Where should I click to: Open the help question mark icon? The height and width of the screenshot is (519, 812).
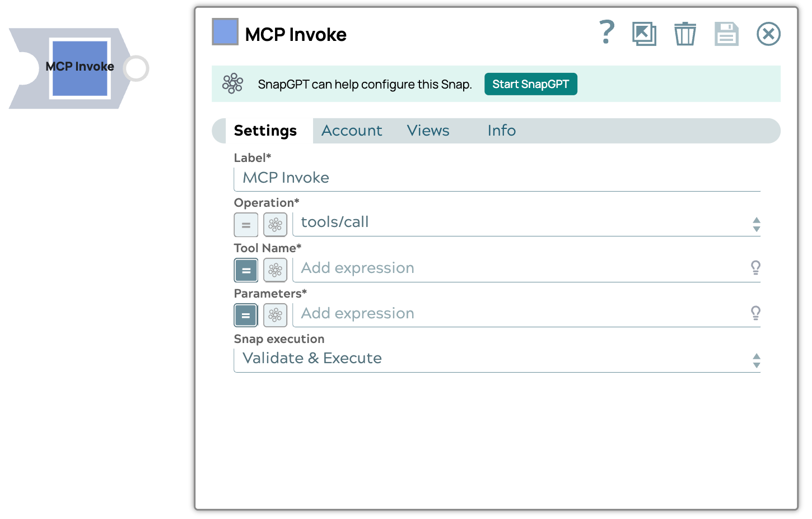click(606, 33)
